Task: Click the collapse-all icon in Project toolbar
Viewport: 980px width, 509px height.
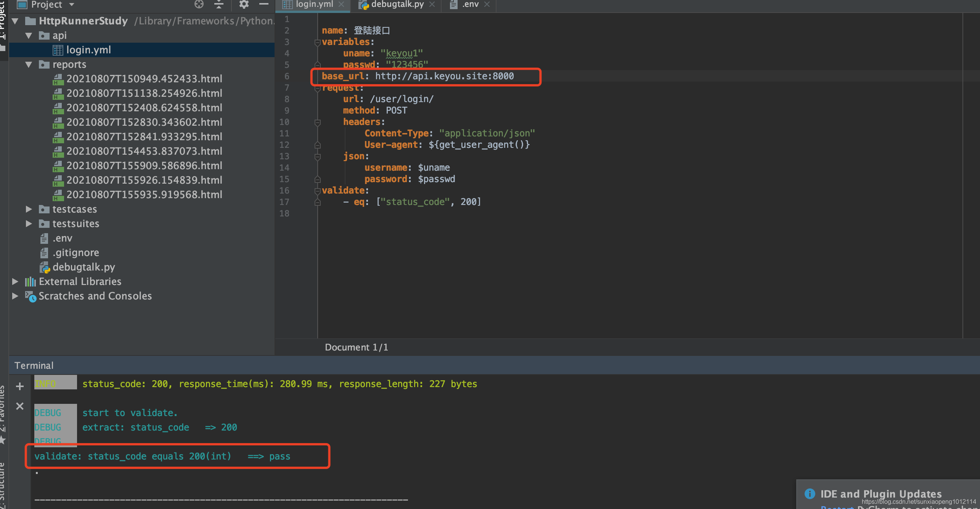Action: pyautogui.click(x=219, y=4)
